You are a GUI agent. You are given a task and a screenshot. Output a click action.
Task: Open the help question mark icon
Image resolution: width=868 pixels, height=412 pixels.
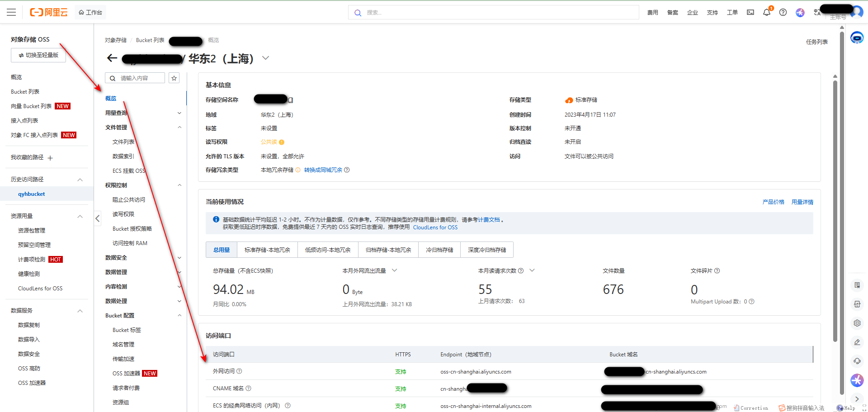coord(783,12)
